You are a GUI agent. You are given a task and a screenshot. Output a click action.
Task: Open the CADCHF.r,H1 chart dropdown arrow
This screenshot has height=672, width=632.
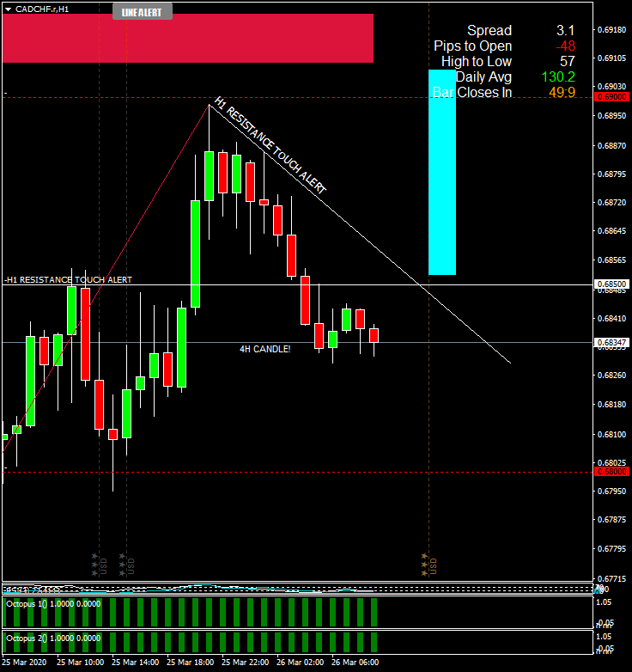pyautogui.click(x=8, y=9)
